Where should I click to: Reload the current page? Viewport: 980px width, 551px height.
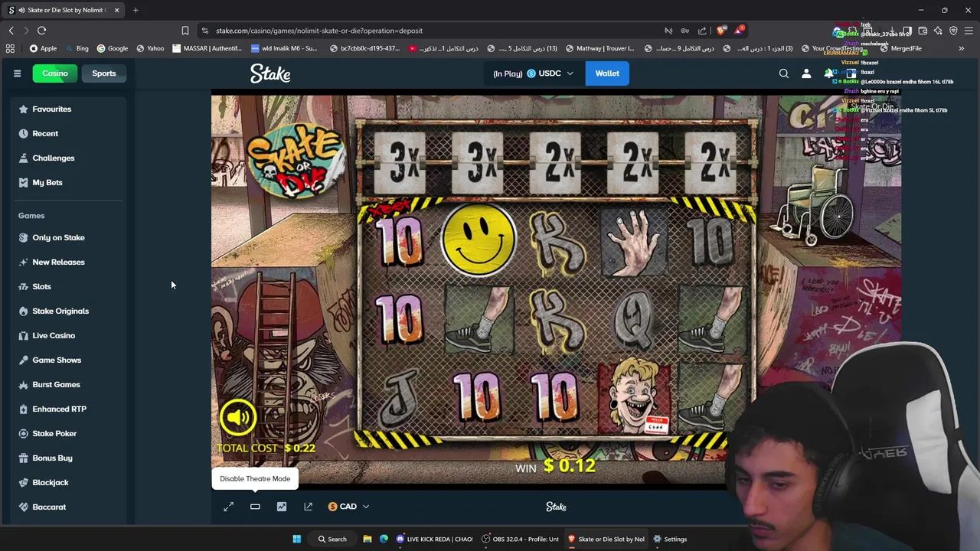41,31
